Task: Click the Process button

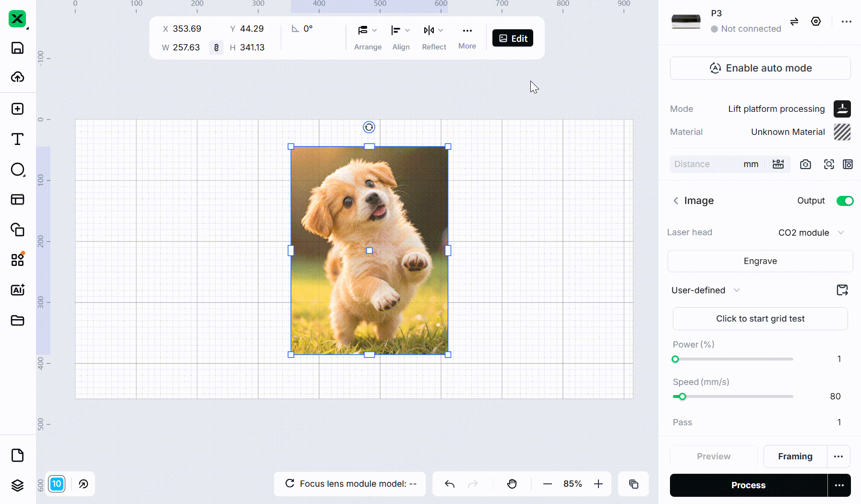Action: click(x=748, y=485)
